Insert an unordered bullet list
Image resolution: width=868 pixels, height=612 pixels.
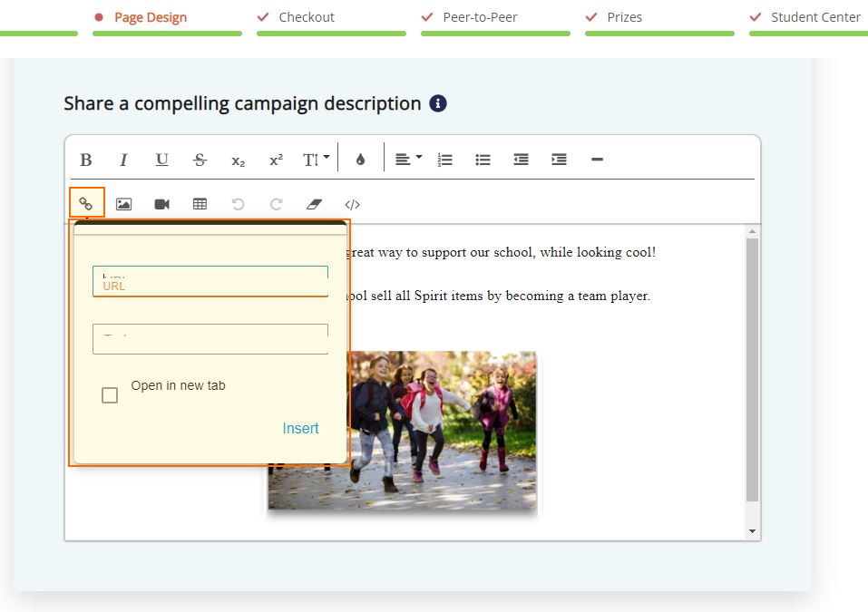tap(483, 160)
